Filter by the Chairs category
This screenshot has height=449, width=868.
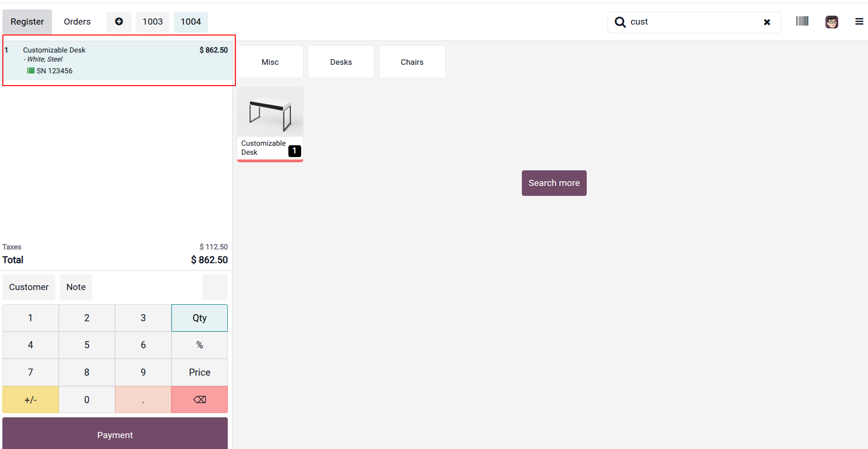pyautogui.click(x=412, y=62)
